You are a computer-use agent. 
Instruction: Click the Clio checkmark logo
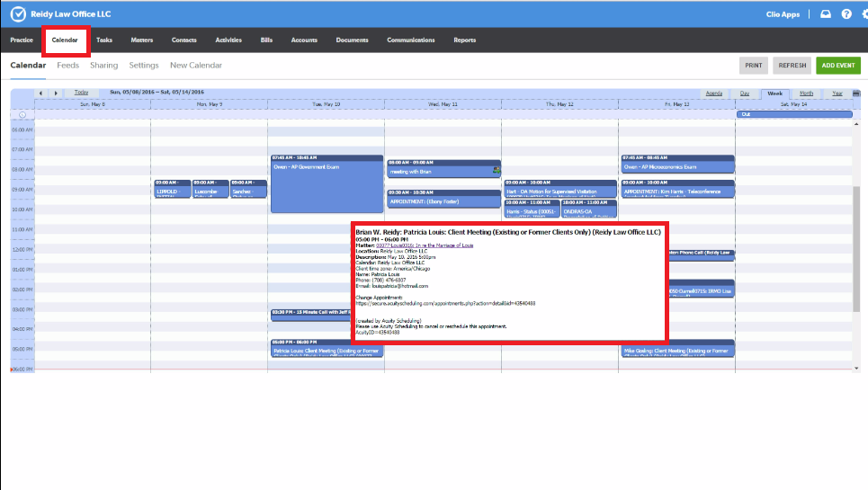[x=17, y=13]
